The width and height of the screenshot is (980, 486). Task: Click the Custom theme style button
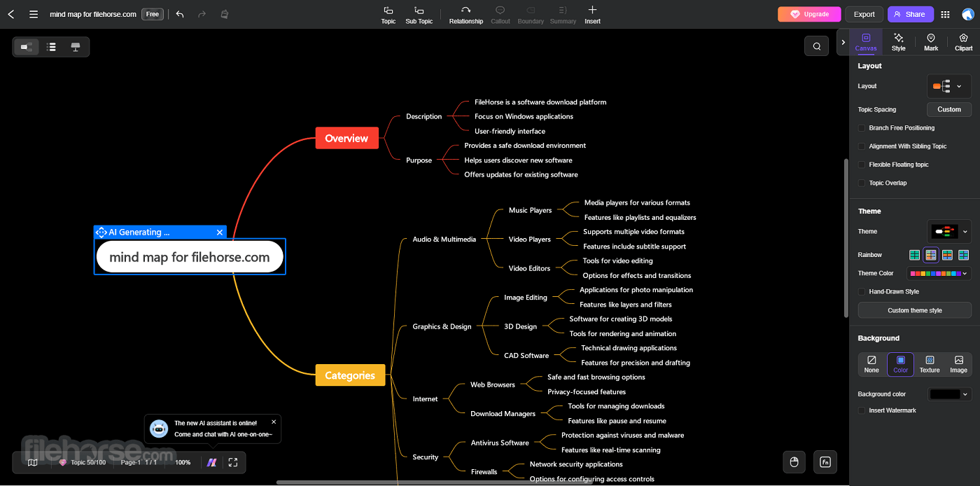(915, 310)
